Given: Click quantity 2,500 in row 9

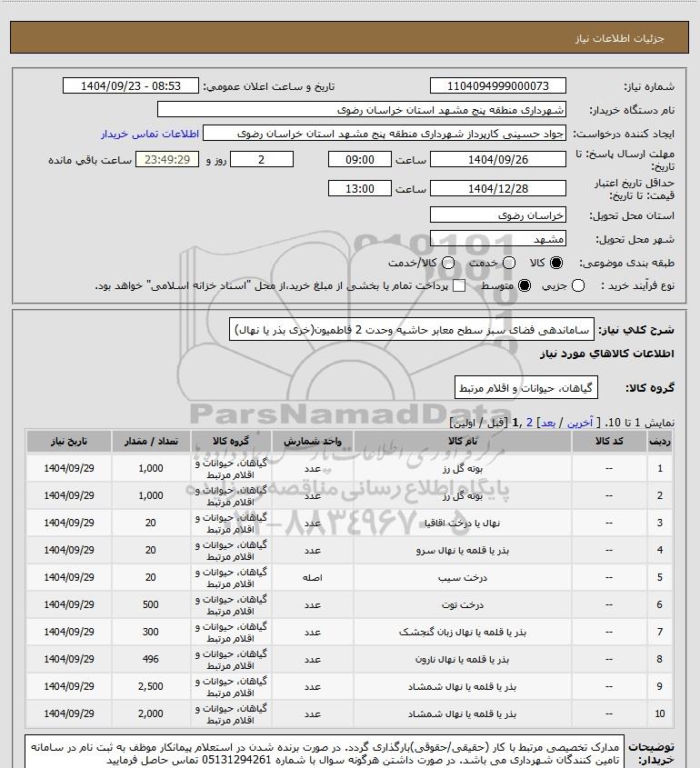Looking at the screenshot, I should tap(151, 687).
